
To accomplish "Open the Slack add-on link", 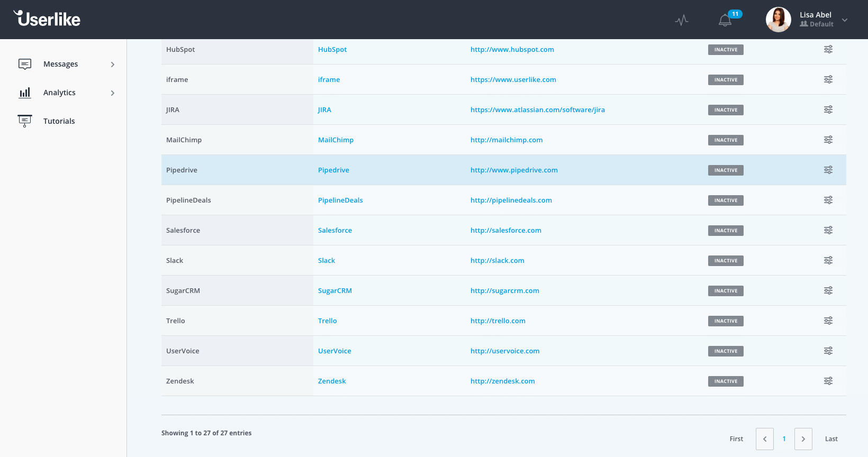I will tap(327, 260).
